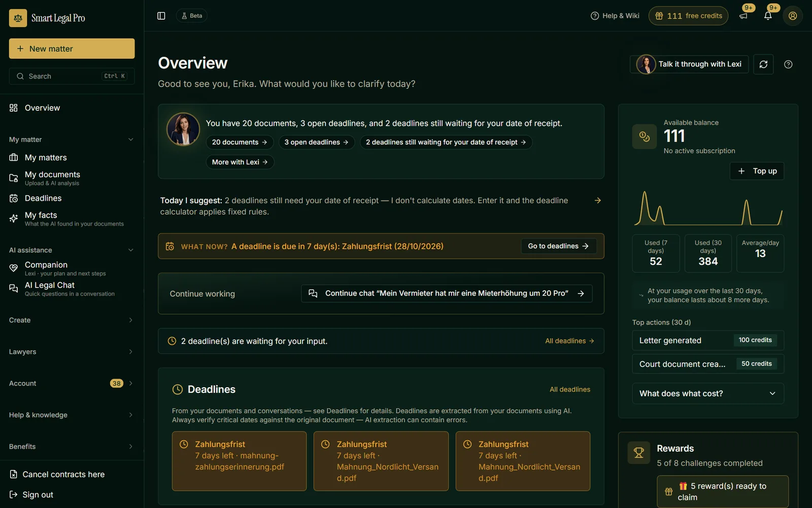Image resolution: width=812 pixels, height=508 pixels.
Task: Click Talk it through with Lexi
Action: 689,65
